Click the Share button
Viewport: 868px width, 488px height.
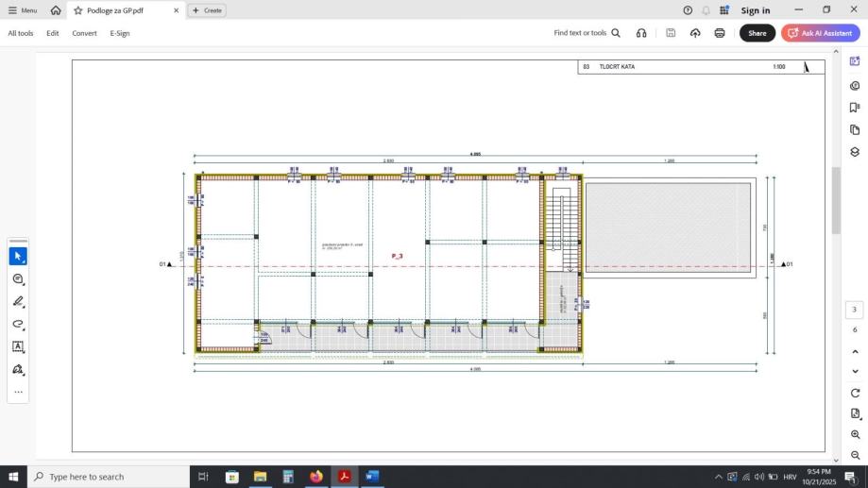pos(757,33)
